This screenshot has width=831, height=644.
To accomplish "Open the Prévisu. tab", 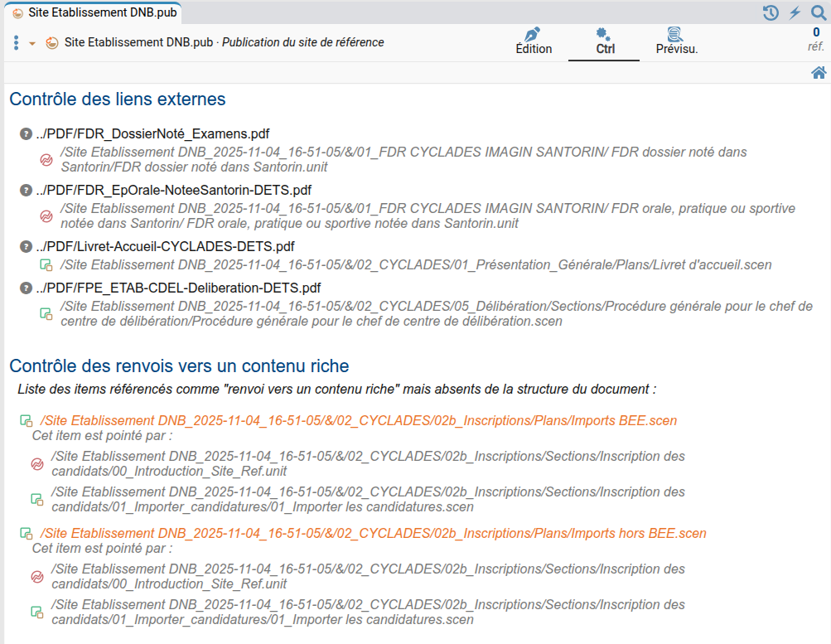I will [x=676, y=41].
